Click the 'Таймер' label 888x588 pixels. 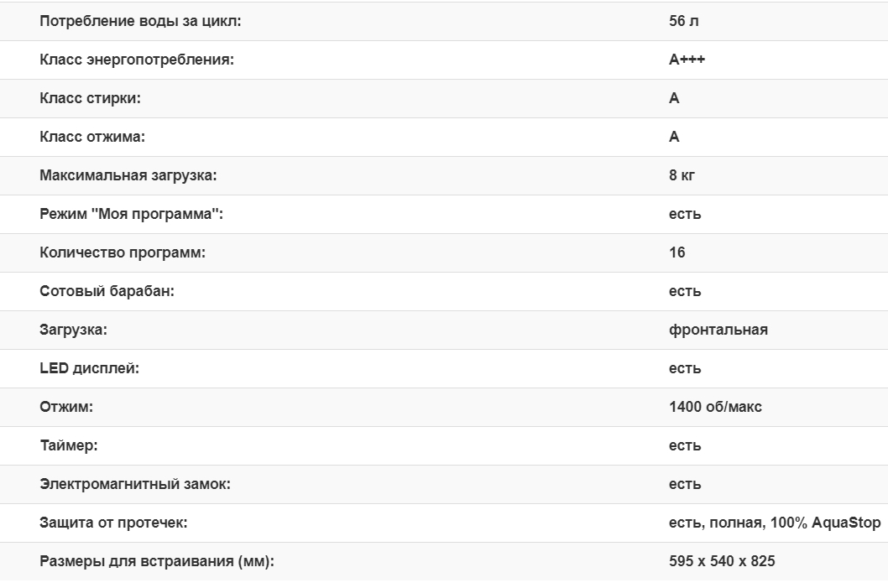[69, 445]
